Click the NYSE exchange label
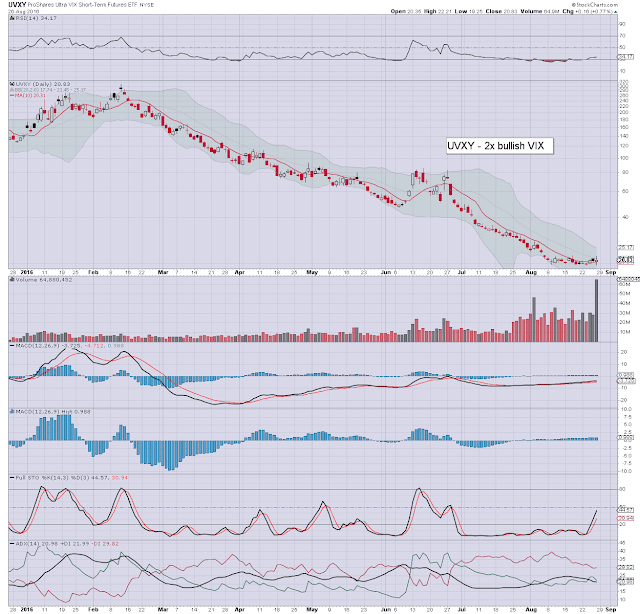The width and height of the screenshot is (640, 614). tap(147, 5)
